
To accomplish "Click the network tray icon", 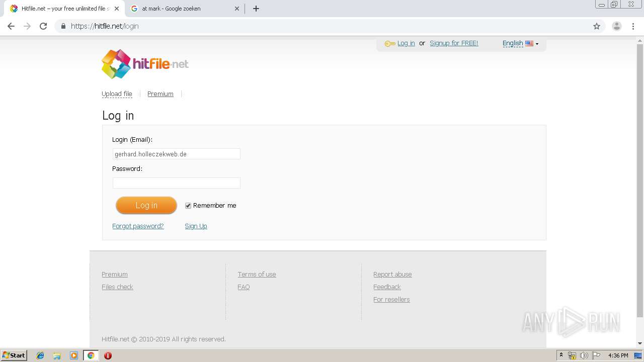I will pyautogui.click(x=572, y=355).
